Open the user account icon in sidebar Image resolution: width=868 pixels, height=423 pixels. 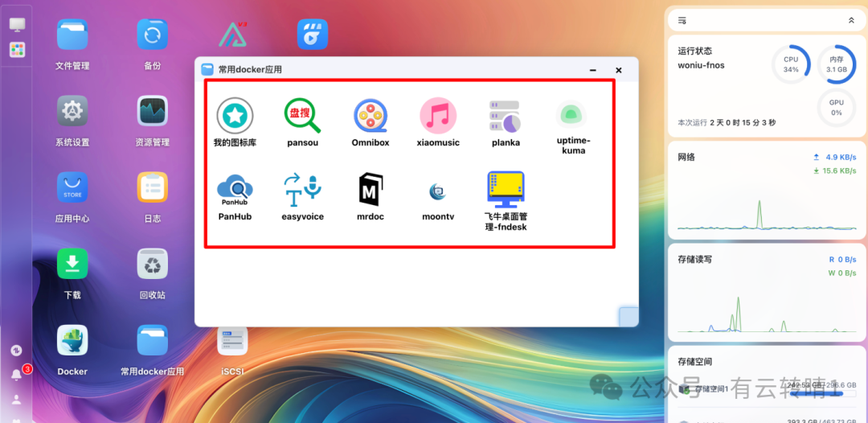pyautogui.click(x=17, y=399)
